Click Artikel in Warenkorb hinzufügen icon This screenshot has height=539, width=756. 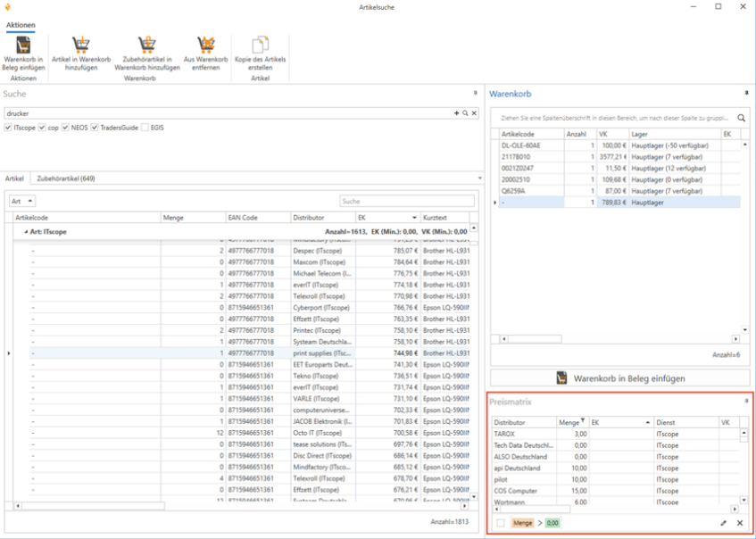(81, 46)
